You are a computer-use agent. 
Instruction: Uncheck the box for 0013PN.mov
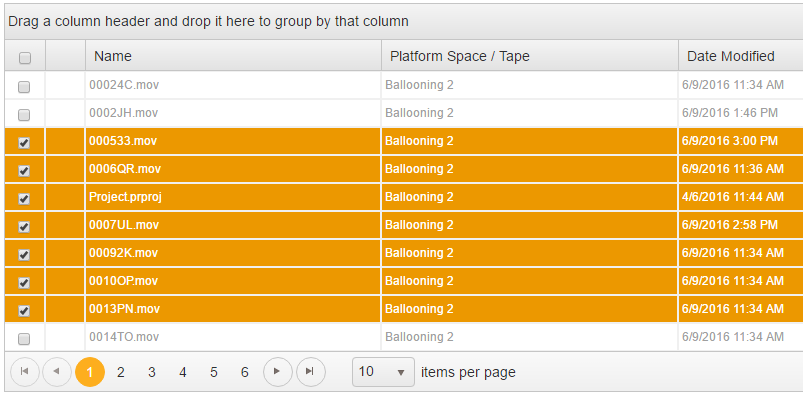[x=24, y=311]
